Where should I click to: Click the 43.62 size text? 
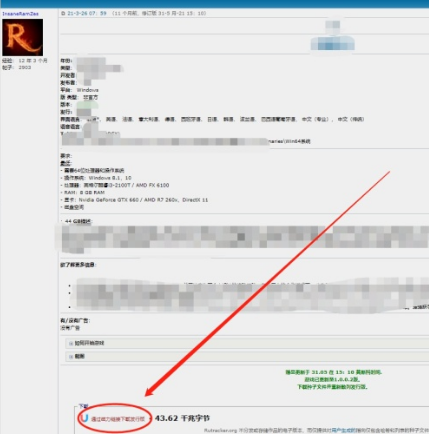pyautogui.click(x=182, y=418)
